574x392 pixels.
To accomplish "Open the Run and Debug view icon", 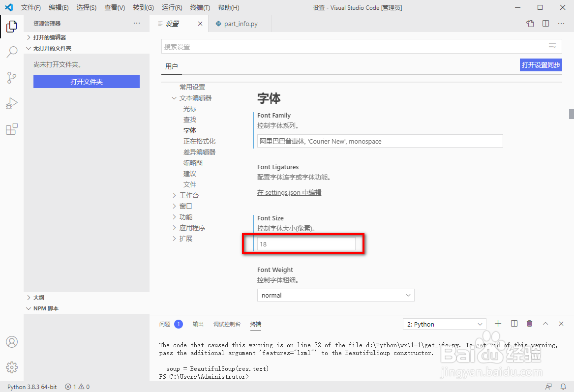I will coord(12,103).
